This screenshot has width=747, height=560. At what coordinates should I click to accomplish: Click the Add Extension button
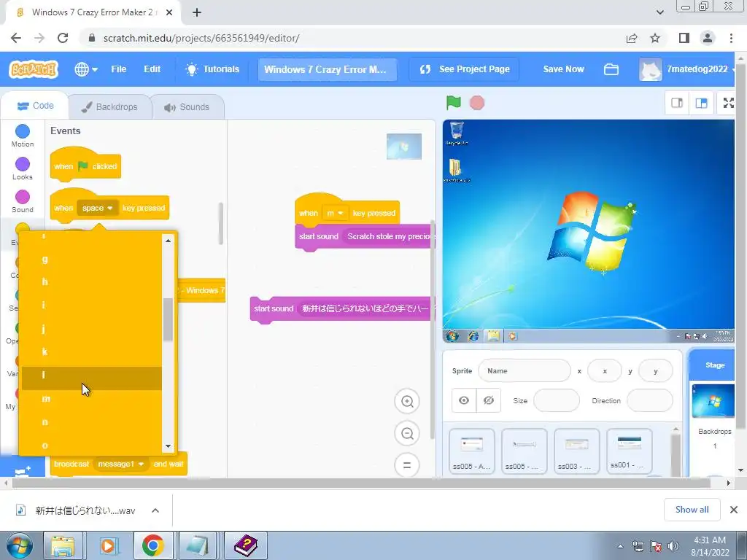(x=22, y=467)
